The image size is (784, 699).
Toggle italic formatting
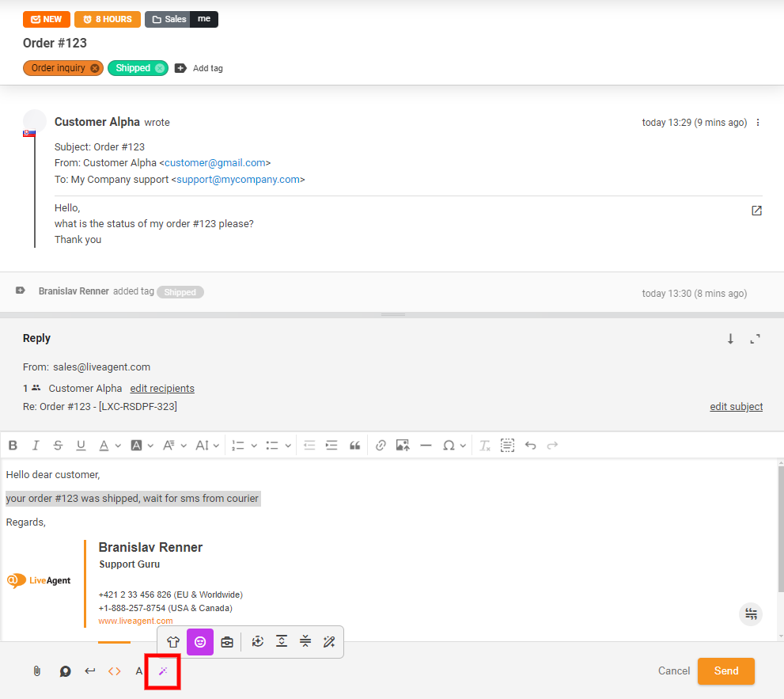36,445
